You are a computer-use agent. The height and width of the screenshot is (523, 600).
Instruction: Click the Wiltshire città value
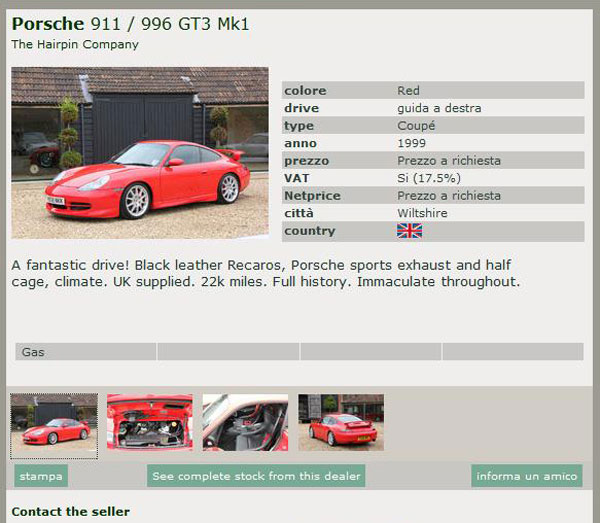422,213
